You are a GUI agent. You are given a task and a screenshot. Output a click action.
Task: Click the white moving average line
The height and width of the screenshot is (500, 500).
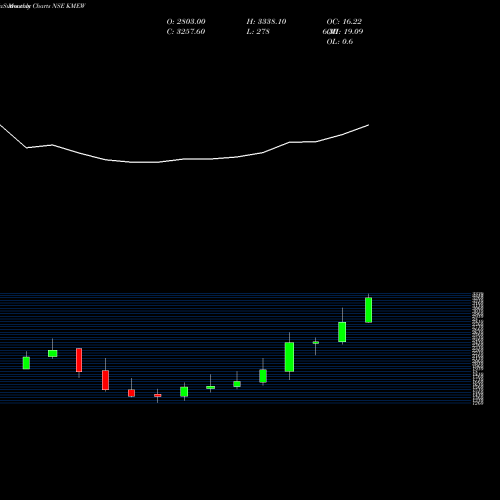pyautogui.click(x=184, y=159)
